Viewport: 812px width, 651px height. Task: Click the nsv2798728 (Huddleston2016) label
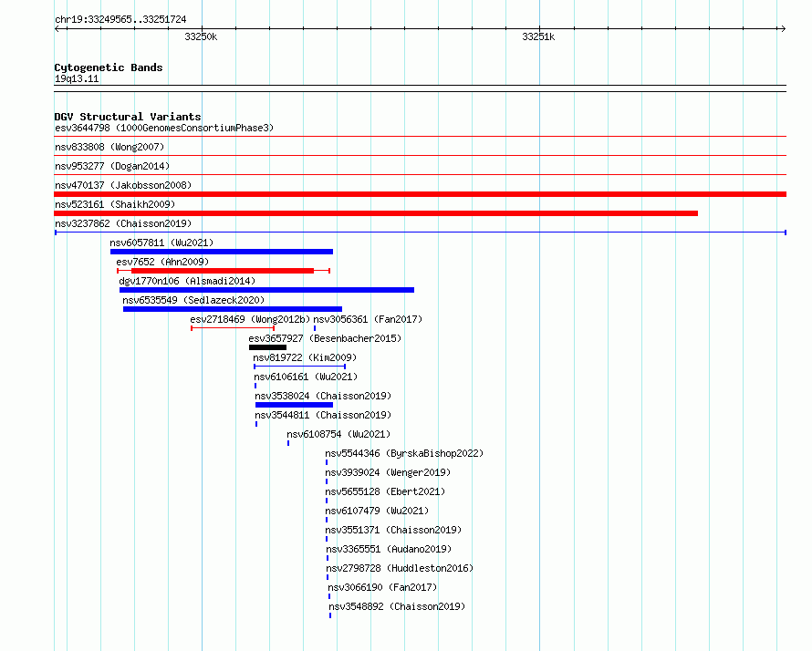tap(400, 568)
